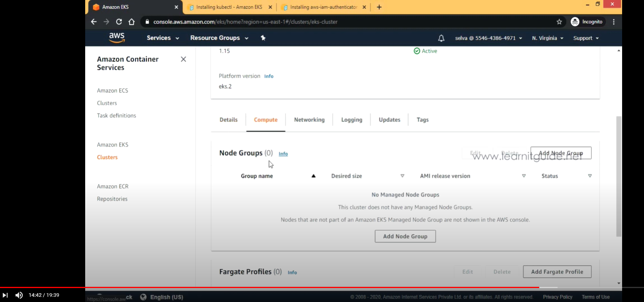
Task: Open Chrome three-dot menu
Action: click(x=614, y=22)
